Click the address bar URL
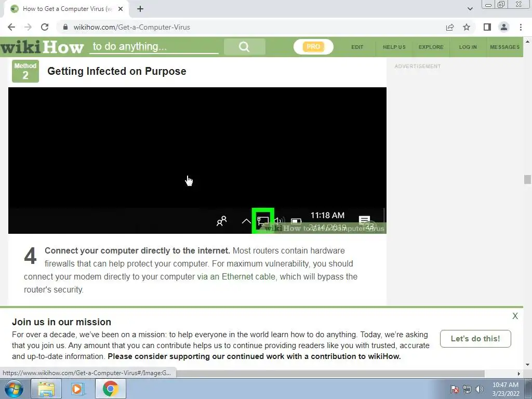 [131, 27]
